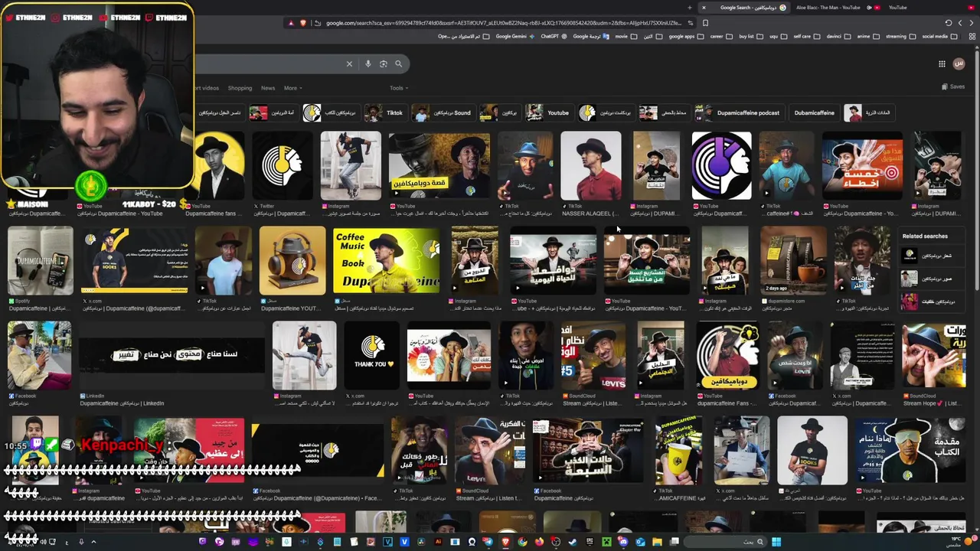This screenshot has height=551, width=980.
Task: Open the Google ترجمة translate bookmark
Action: (591, 36)
